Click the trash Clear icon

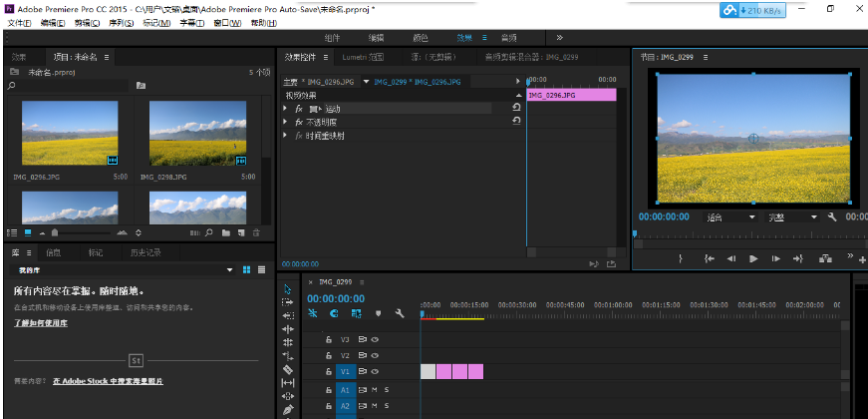point(256,232)
